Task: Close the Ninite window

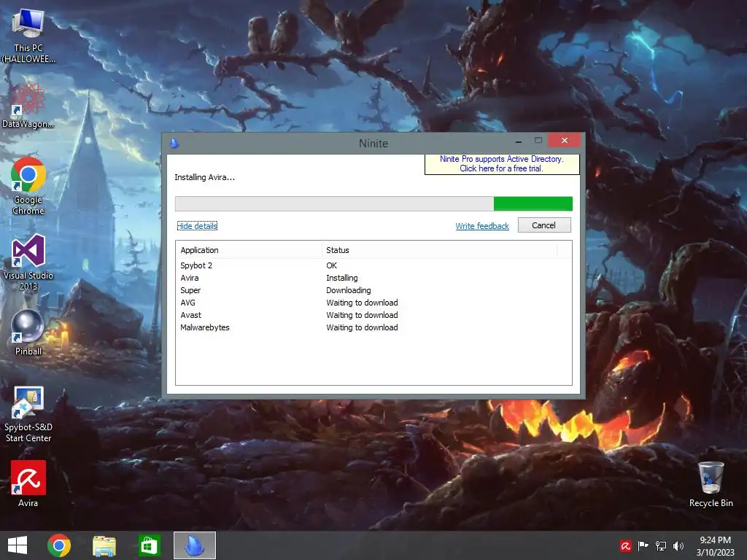Action: [564, 141]
